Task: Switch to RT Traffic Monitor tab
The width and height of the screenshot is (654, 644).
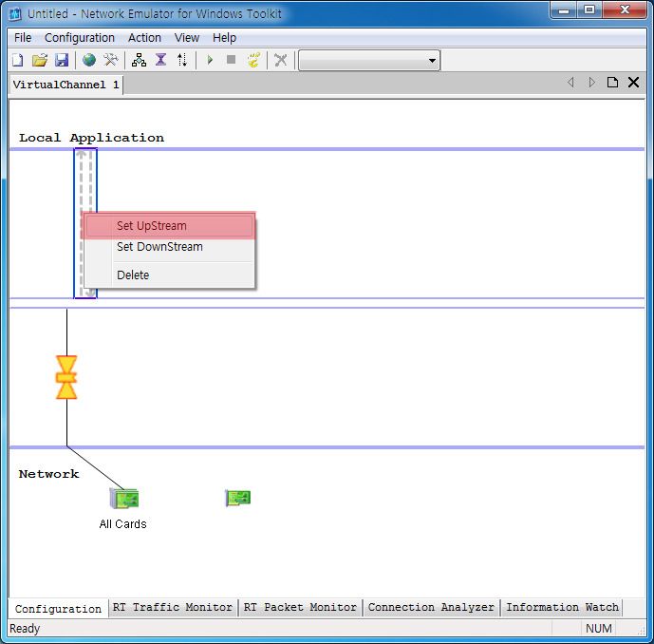Action: (172, 607)
